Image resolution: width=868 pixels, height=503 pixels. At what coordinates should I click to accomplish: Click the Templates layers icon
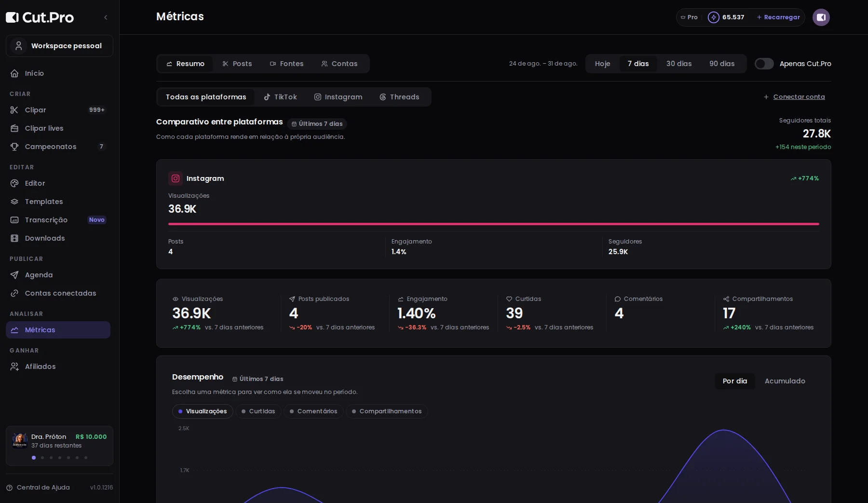(14, 202)
